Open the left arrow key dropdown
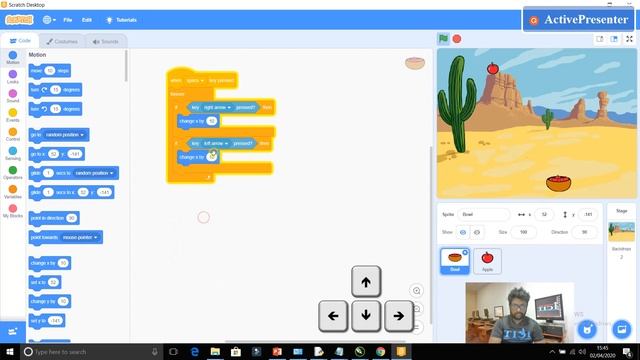This screenshot has width=640, height=360. [216, 143]
